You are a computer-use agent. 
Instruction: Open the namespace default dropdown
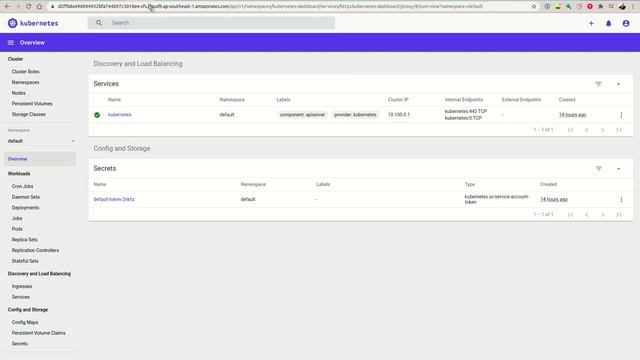41,141
